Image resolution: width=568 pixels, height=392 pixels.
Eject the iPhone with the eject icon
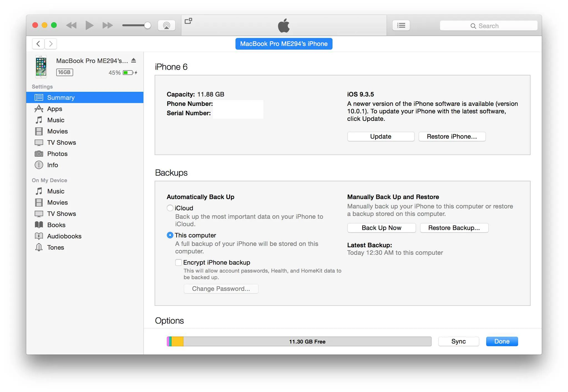[134, 60]
